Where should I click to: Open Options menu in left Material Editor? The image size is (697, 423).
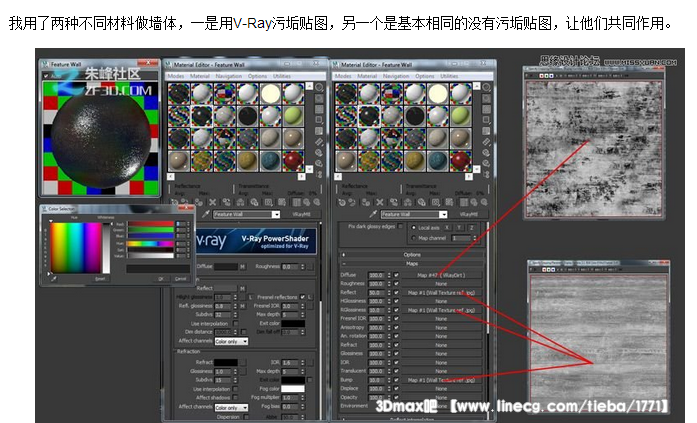click(x=257, y=76)
